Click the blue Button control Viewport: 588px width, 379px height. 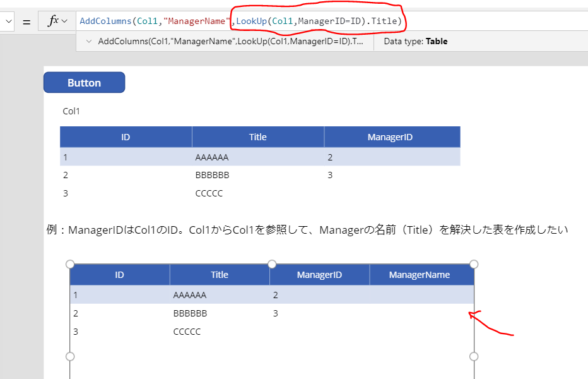click(x=85, y=83)
